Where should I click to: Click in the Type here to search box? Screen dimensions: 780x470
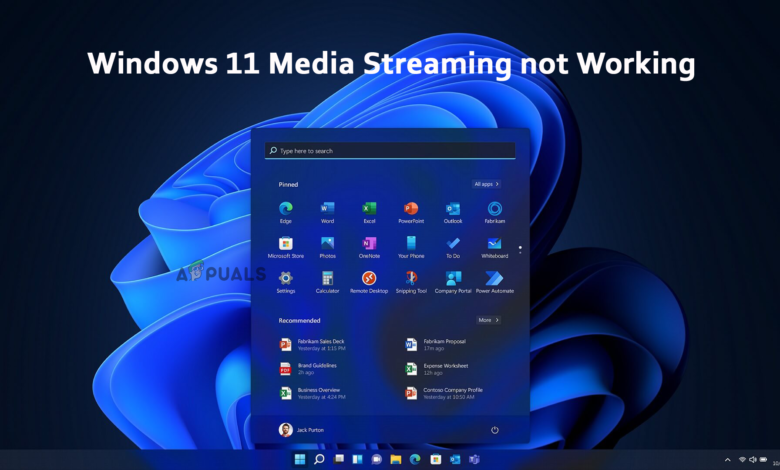[x=390, y=151]
